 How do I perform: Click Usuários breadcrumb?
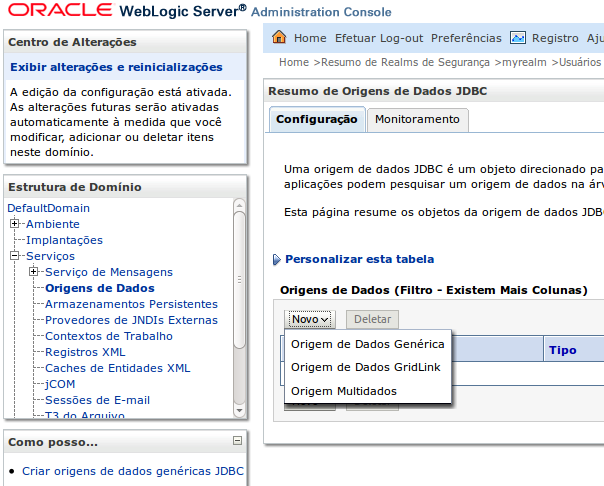point(580,62)
